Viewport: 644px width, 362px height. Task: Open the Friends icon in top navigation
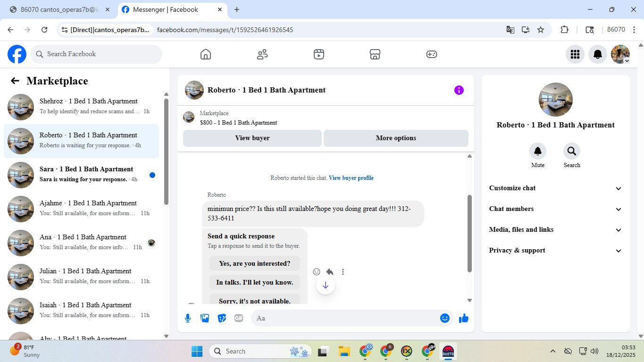point(262,54)
